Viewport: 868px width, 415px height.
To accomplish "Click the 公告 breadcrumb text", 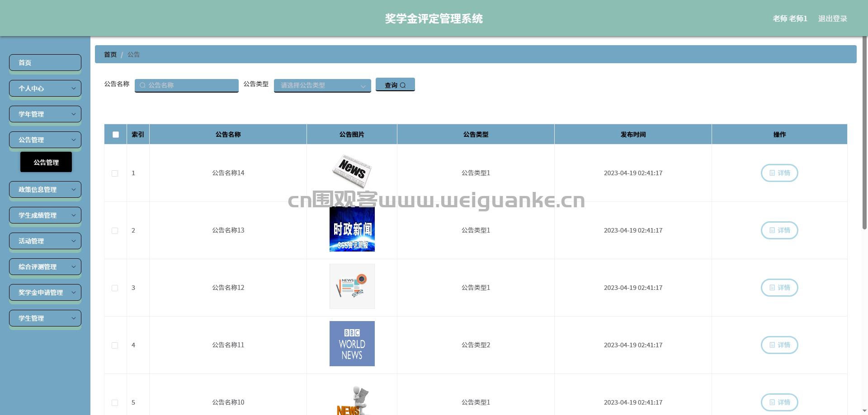I will click(x=133, y=55).
